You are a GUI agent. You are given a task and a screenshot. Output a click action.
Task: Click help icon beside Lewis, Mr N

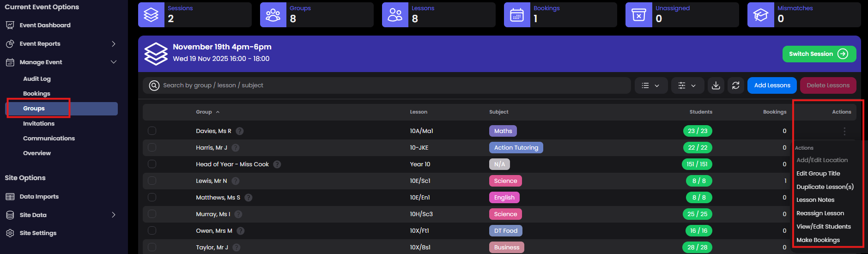[236, 181]
